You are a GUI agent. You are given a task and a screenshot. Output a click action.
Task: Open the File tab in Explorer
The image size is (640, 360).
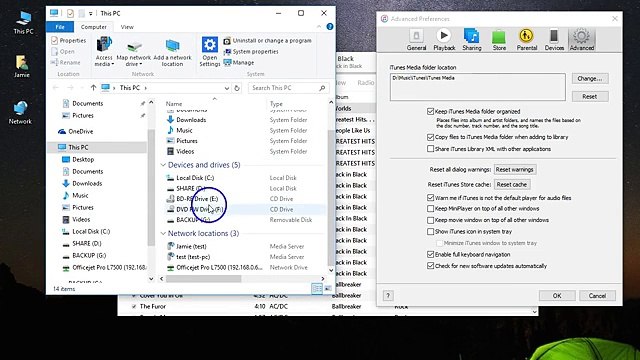pyautogui.click(x=60, y=27)
